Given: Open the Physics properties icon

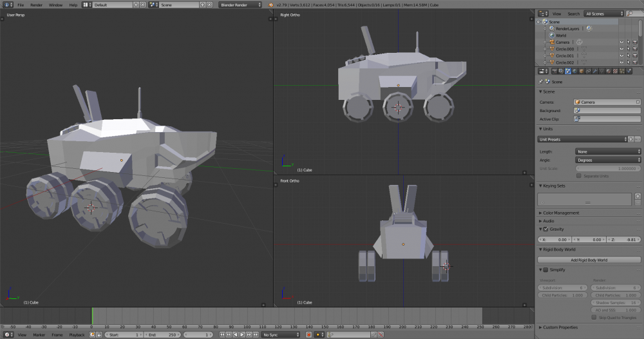Looking at the screenshot, I should pyautogui.click(x=629, y=71).
